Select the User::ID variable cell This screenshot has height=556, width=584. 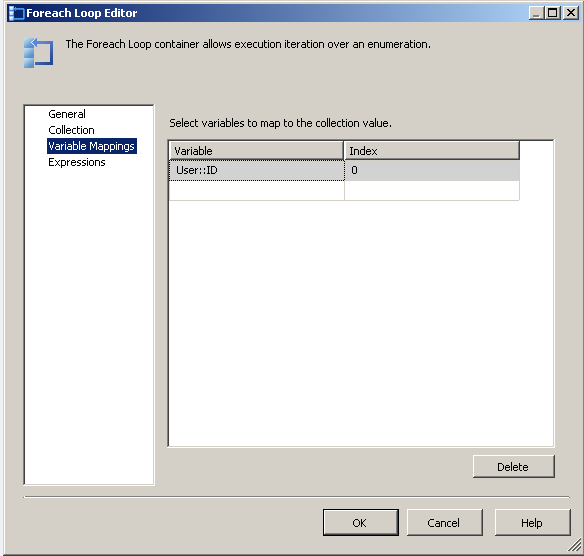click(257, 170)
